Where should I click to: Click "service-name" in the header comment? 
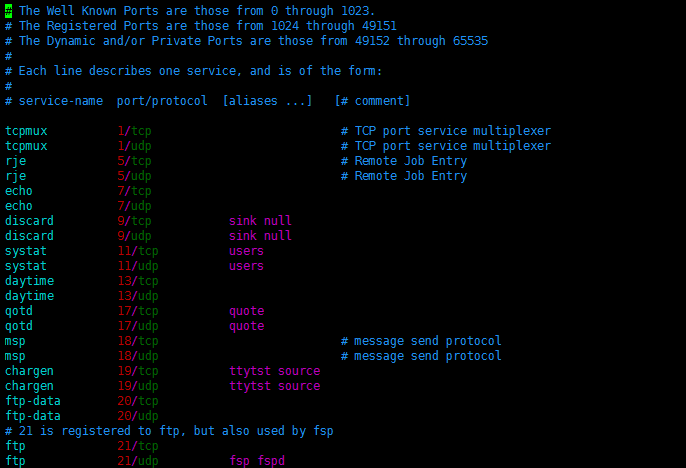tap(60, 101)
